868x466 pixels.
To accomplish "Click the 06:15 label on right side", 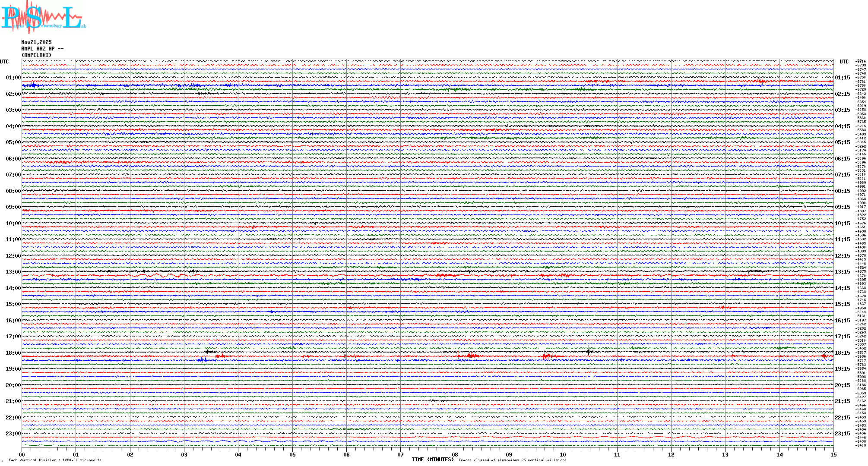I will point(842,159).
